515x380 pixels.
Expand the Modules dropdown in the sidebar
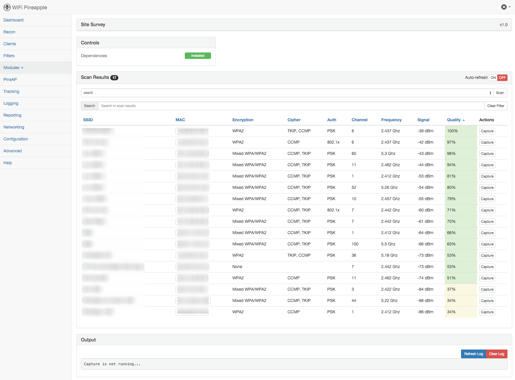pyautogui.click(x=13, y=68)
